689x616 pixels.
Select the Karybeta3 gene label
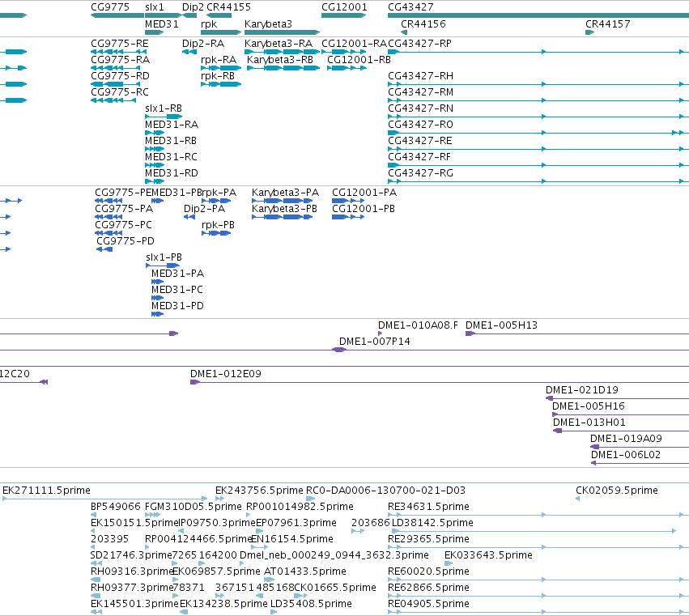pos(268,23)
